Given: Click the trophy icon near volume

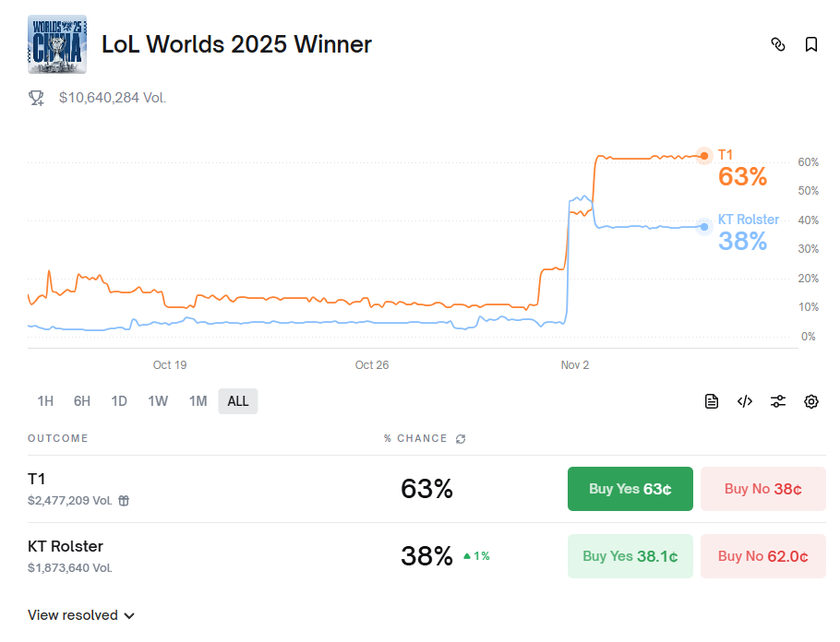Looking at the screenshot, I should tap(37, 98).
